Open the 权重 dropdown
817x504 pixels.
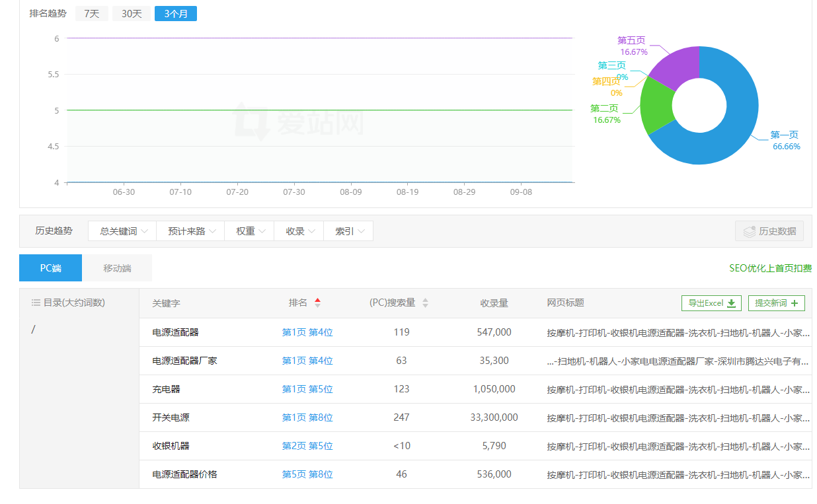coord(249,231)
